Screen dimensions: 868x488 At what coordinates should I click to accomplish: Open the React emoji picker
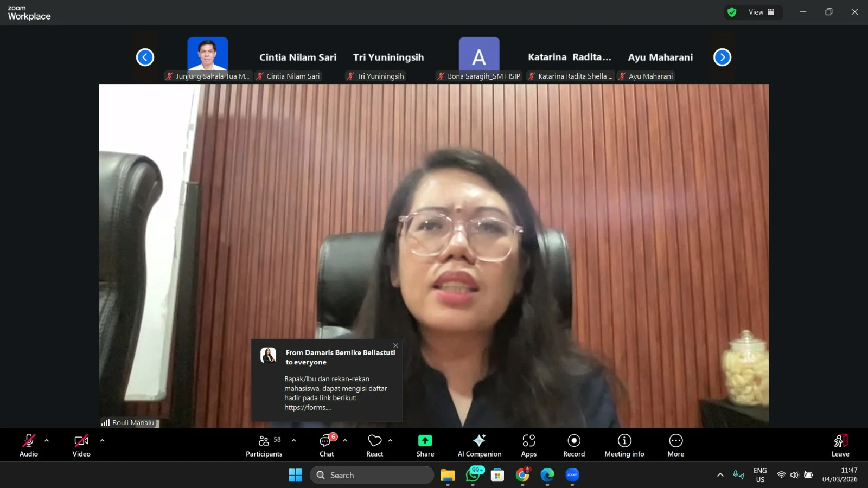374,445
